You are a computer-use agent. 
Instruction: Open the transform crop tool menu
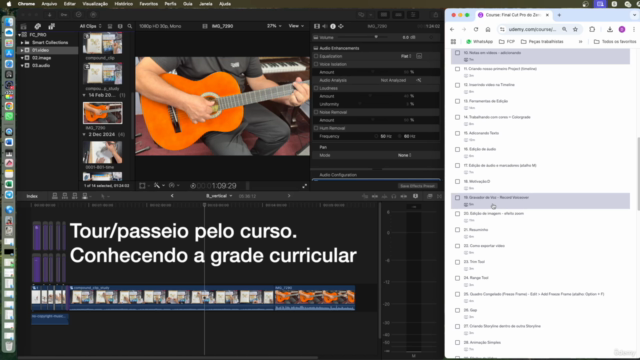click(x=144, y=186)
